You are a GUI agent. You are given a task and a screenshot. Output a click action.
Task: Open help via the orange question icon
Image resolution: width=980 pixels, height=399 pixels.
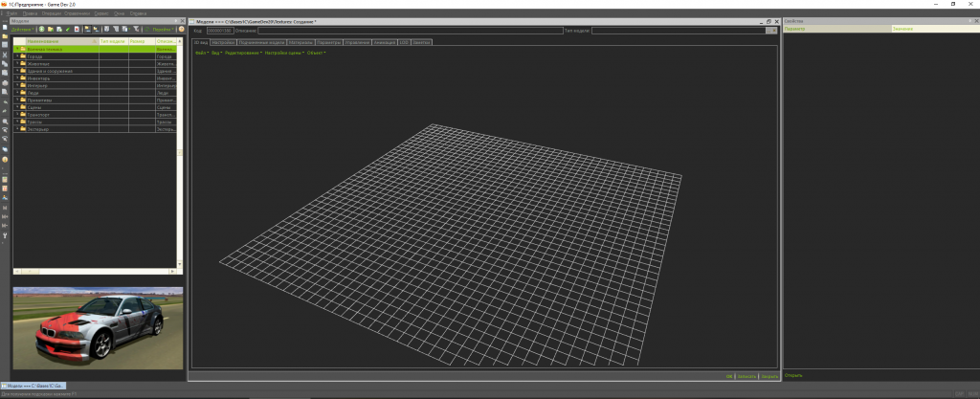click(x=181, y=30)
